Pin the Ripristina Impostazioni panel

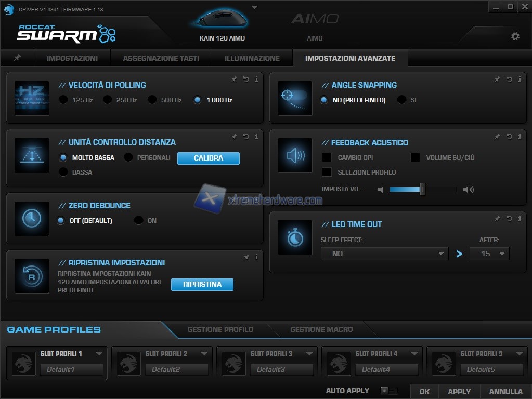246,257
